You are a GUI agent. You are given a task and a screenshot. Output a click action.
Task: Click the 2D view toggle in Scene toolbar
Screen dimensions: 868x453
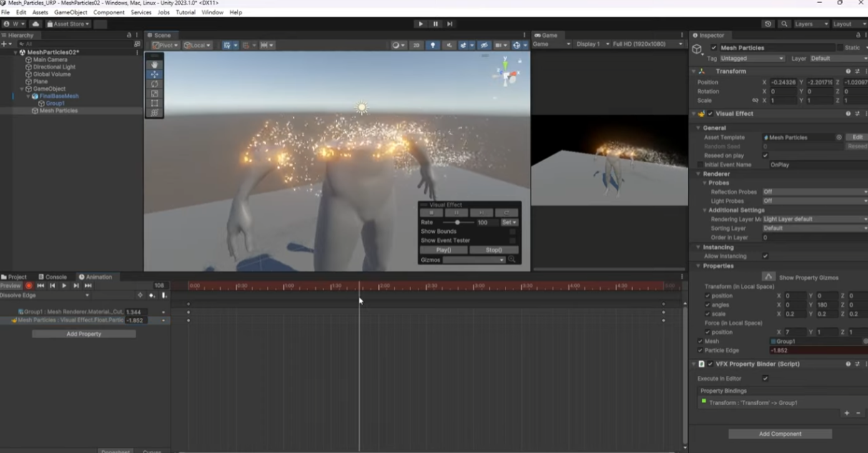pyautogui.click(x=415, y=45)
